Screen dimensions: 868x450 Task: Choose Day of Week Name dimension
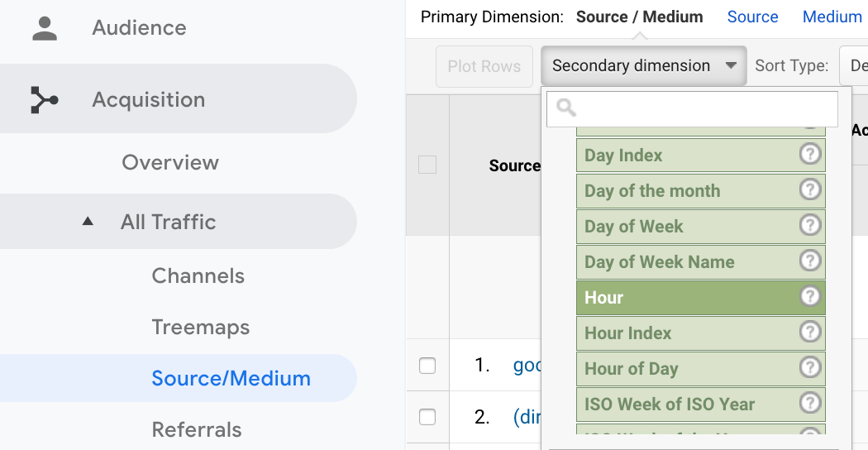tap(701, 261)
